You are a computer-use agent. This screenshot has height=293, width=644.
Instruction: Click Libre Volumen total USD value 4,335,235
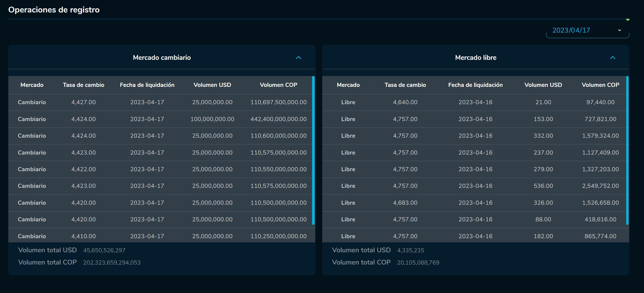411,250
